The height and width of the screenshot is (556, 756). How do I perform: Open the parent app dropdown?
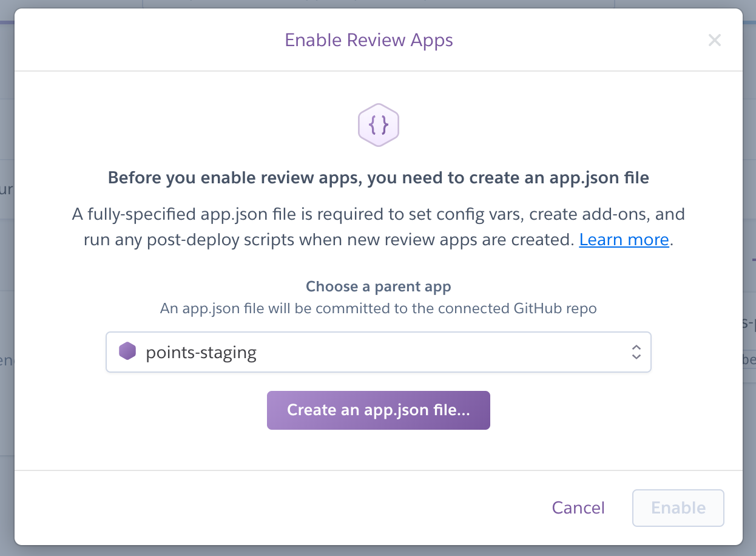[x=378, y=352]
